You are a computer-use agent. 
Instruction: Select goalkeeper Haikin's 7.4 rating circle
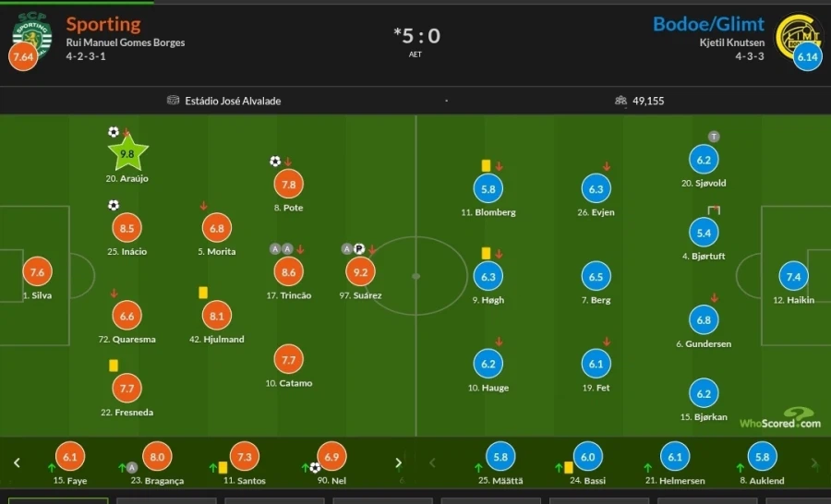(x=794, y=276)
